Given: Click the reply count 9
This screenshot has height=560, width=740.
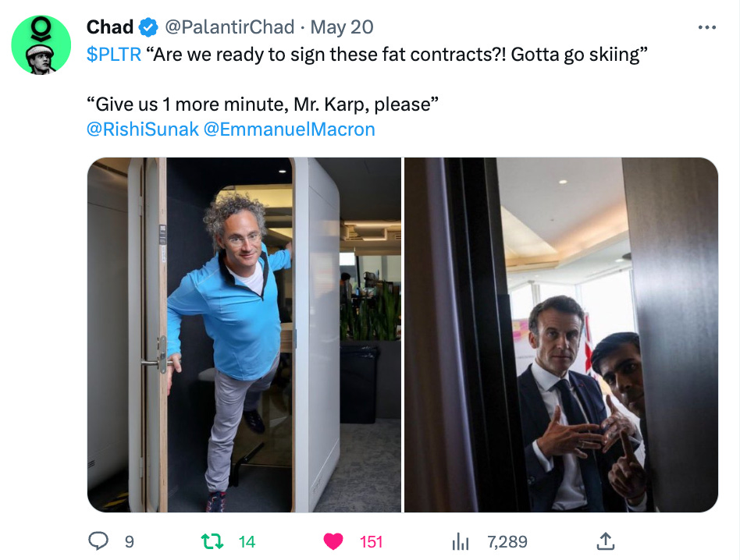Looking at the screenshot, I should click(x=130, y=542).
